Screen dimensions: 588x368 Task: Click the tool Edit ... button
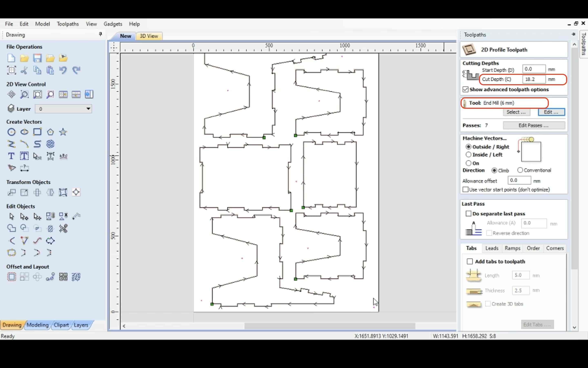tap(551, 112)
